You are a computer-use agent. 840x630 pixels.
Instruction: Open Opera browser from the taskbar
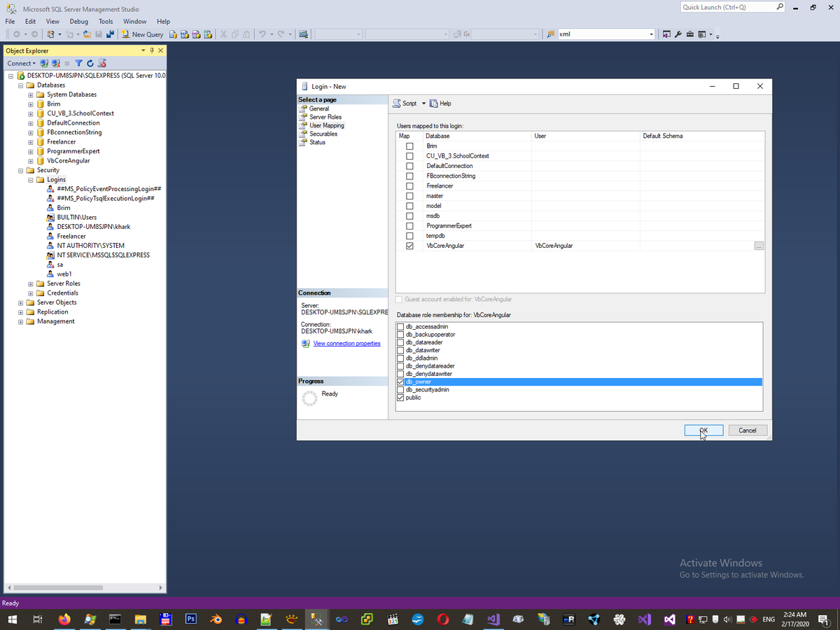pyautogui.click(x=443, y=619)
